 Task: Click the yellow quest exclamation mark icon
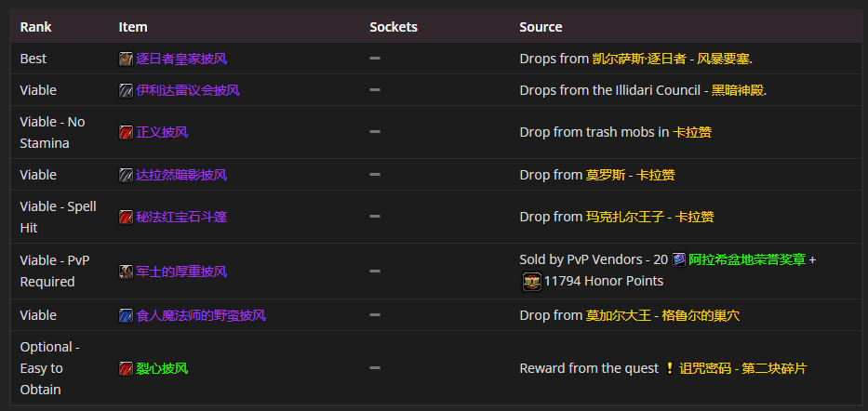pos(669,368)
